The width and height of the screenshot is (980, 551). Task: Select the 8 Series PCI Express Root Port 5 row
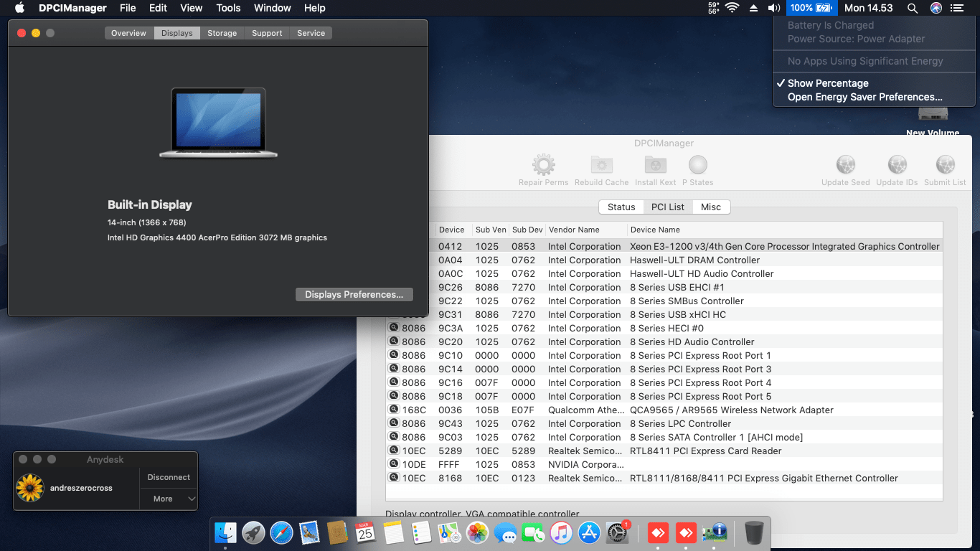(664, 396)
